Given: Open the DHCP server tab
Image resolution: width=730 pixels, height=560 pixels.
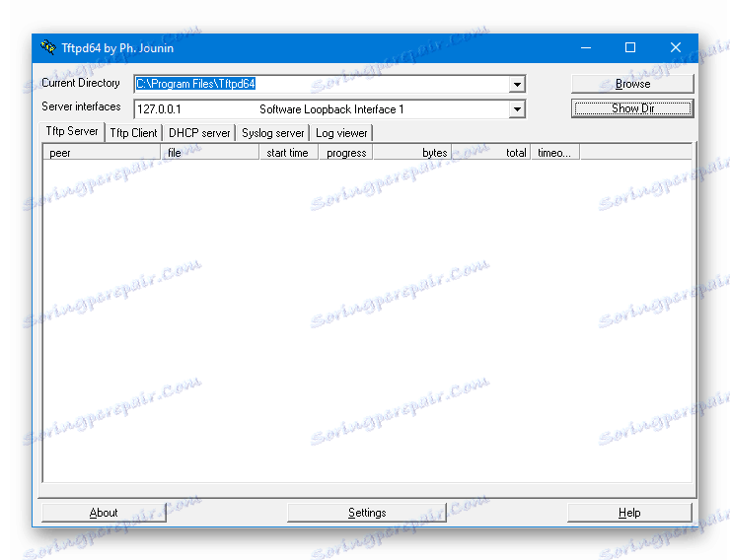Looking at the screenshot, I should pyautogui.click(x=199, y=133).
